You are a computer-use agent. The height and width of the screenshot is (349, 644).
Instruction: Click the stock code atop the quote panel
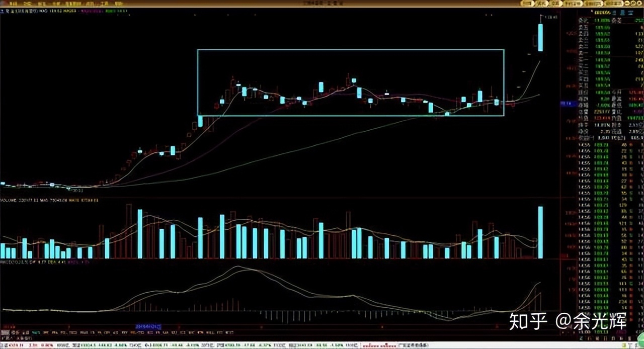[602, 13]
